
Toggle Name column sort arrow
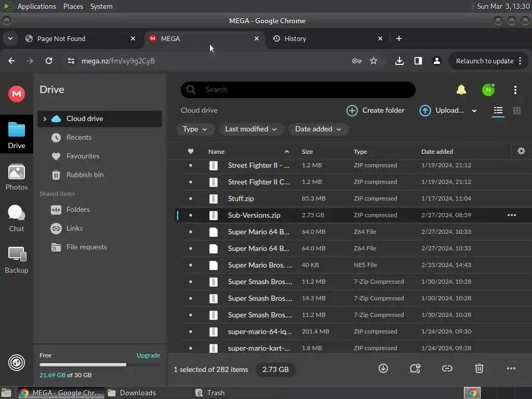click(287, 152)
